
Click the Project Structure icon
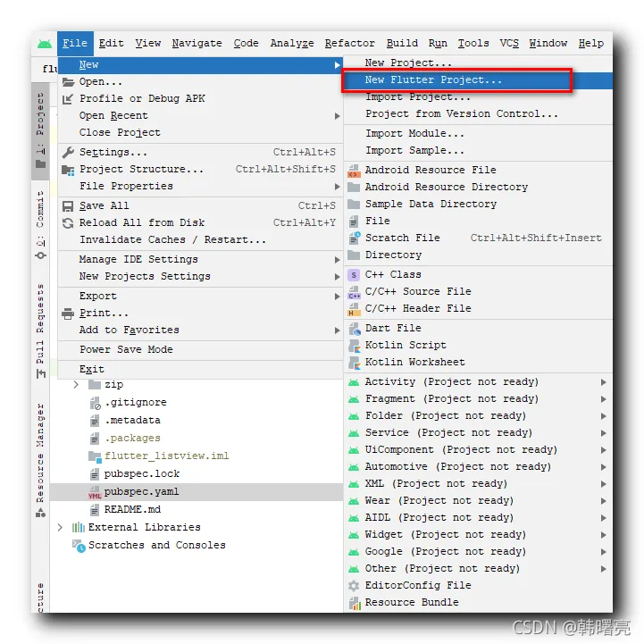tap(68, 170)
